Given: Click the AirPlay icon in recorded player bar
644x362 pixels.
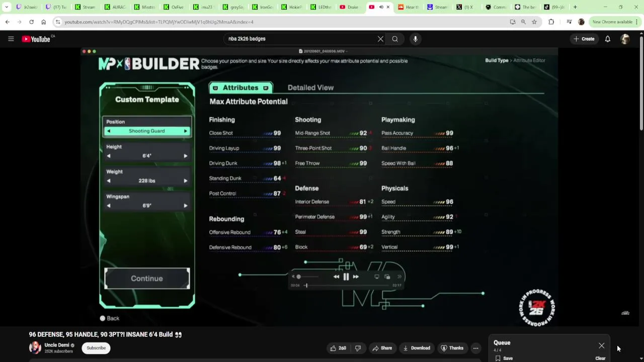Looking at the screenshot, I should [376, 277].
